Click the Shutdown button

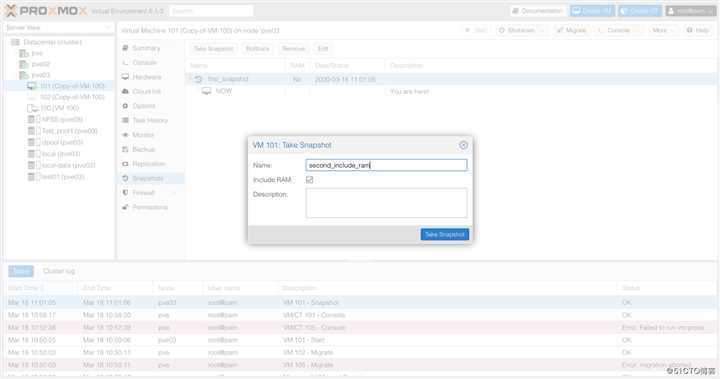522,30
